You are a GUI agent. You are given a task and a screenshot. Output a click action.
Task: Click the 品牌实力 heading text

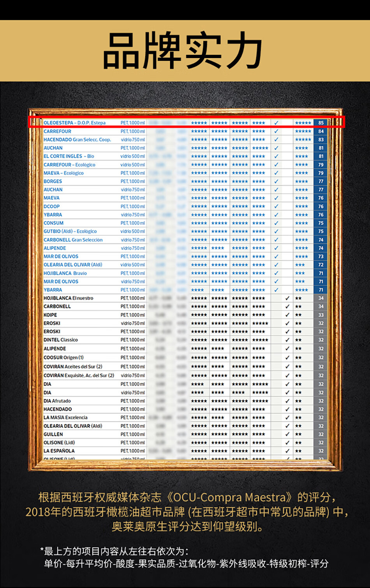point(183,51)
